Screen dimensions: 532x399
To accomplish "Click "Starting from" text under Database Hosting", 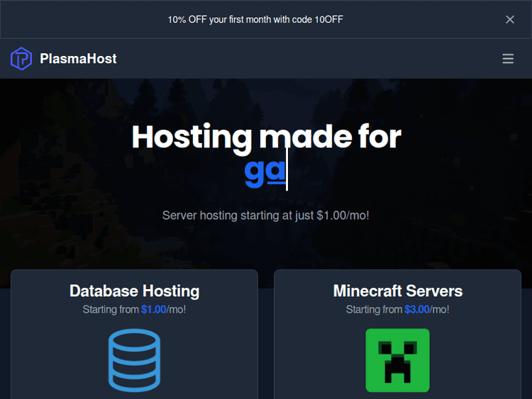I will click(x=111, y=310).
